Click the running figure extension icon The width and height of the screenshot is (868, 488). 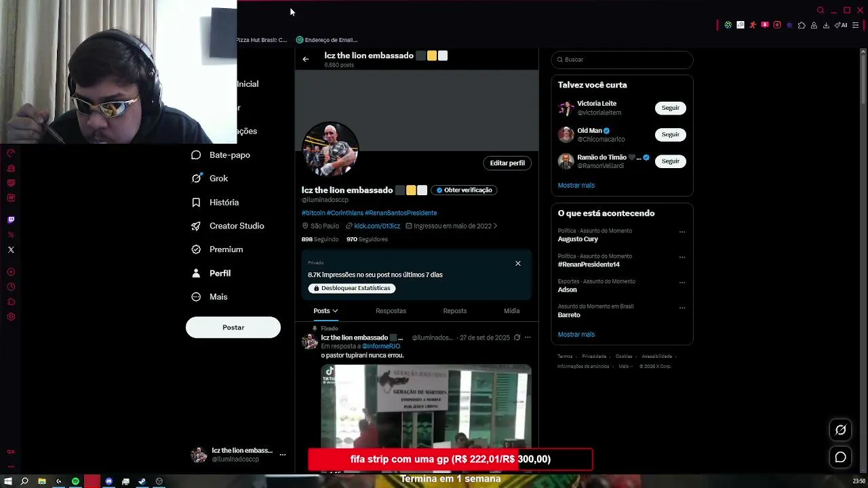tap(753, 25)
